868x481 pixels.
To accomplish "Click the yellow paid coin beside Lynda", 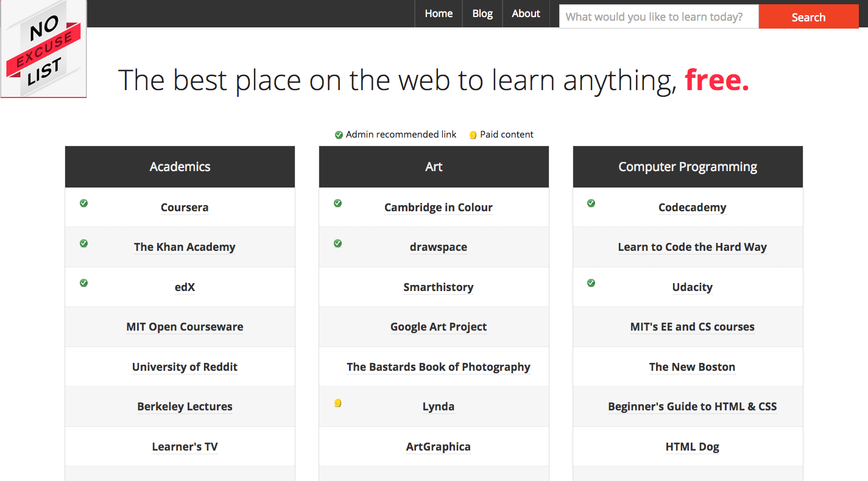I will tap(337, 403).
